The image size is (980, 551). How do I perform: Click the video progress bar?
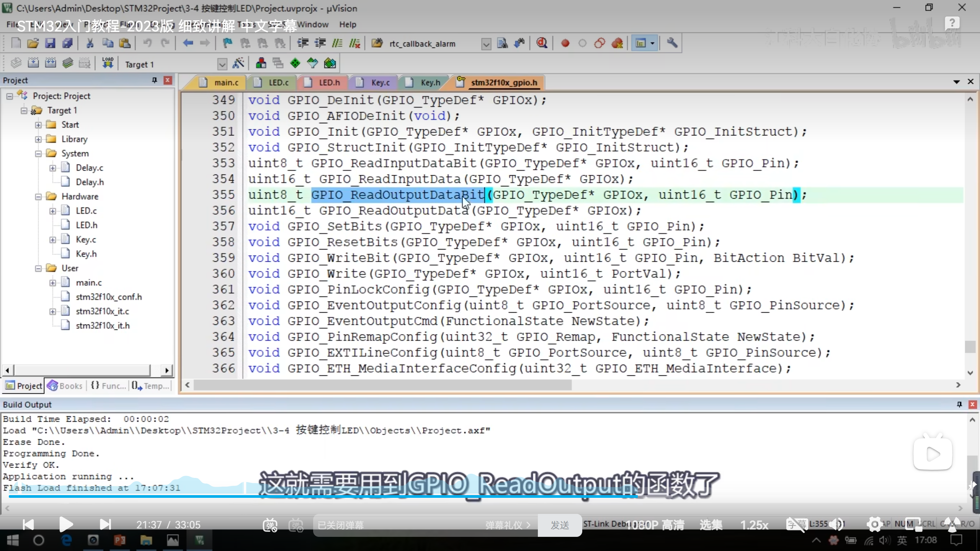[x=490, y=496]
